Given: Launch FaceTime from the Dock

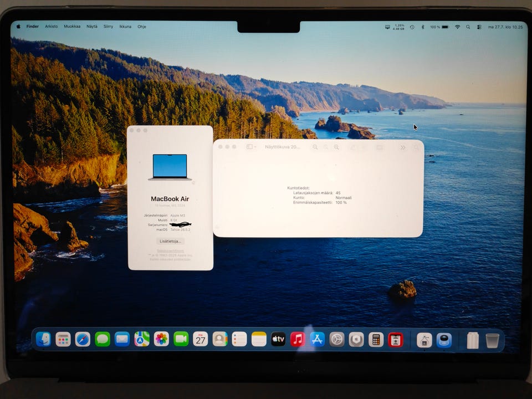Looking at the screenshot, I should pyautogui.click(x=181, y=339).
